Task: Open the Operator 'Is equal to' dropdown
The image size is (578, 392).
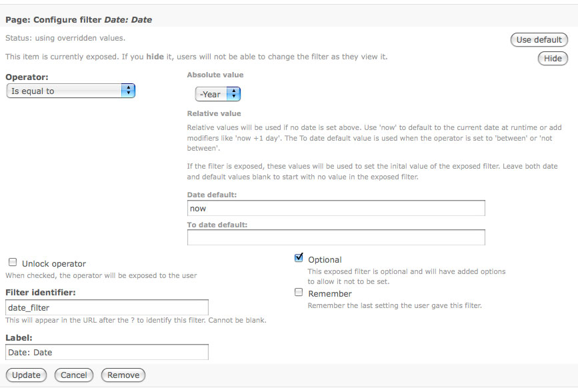Action: tap(71, 91)
